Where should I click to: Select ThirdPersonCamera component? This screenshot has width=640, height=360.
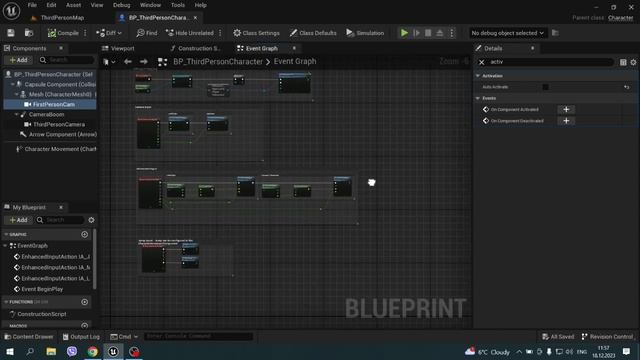[x=59, y=124]
